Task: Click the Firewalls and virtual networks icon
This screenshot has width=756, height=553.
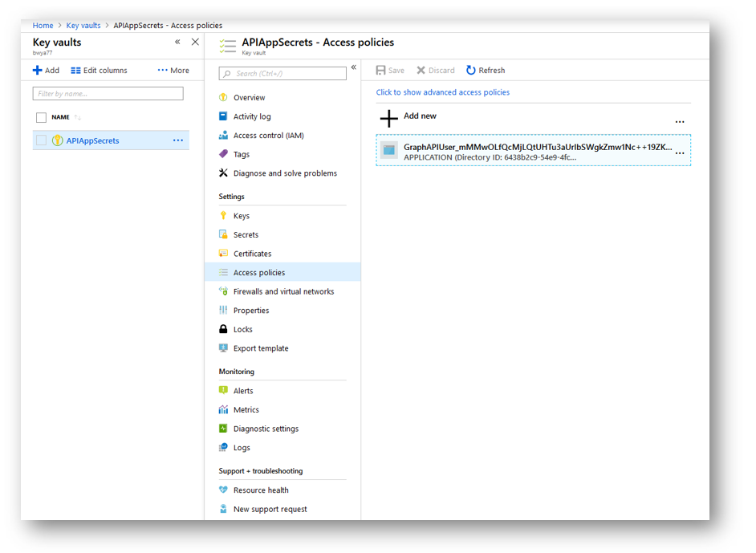Action: pyautogui.click(x=223, y=291)
